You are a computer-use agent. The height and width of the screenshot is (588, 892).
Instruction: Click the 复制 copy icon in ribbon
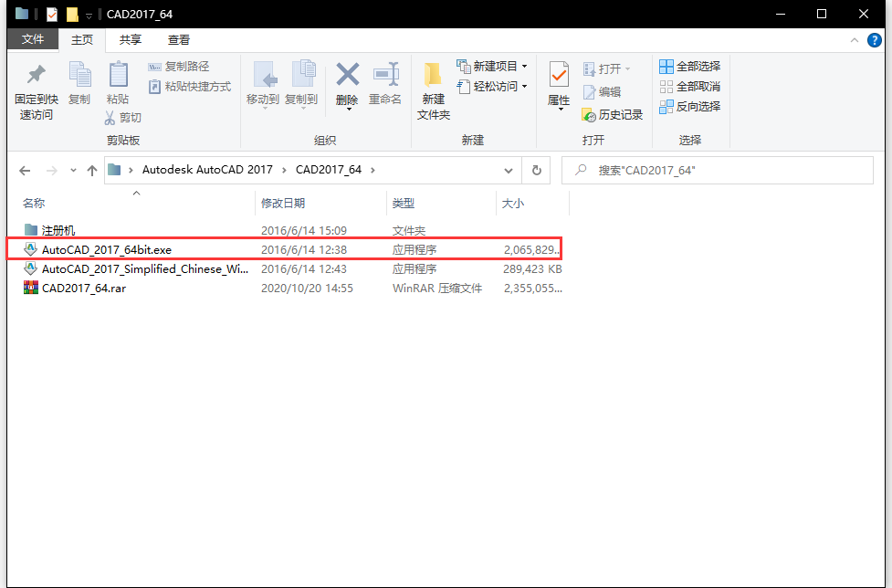click(79, 75)
